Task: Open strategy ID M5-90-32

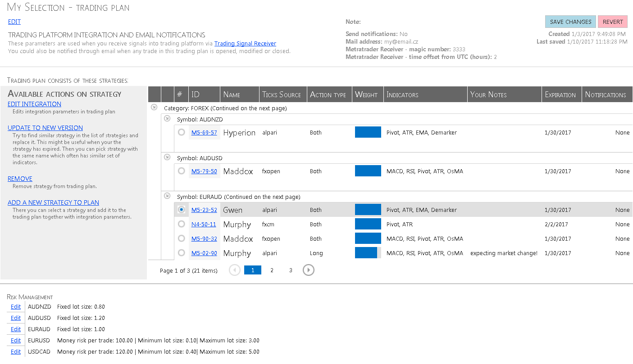Action: point(204,239)
